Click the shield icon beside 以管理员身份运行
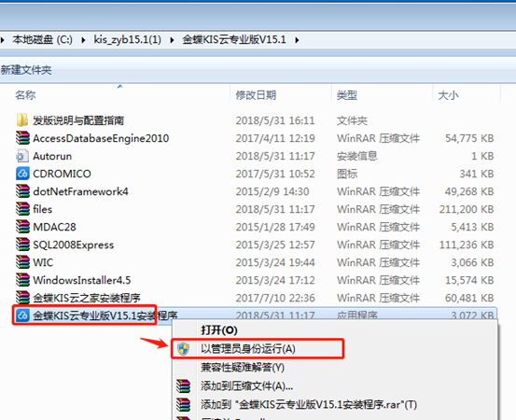The height and width of the screenshot is (420, 516). 183,348
